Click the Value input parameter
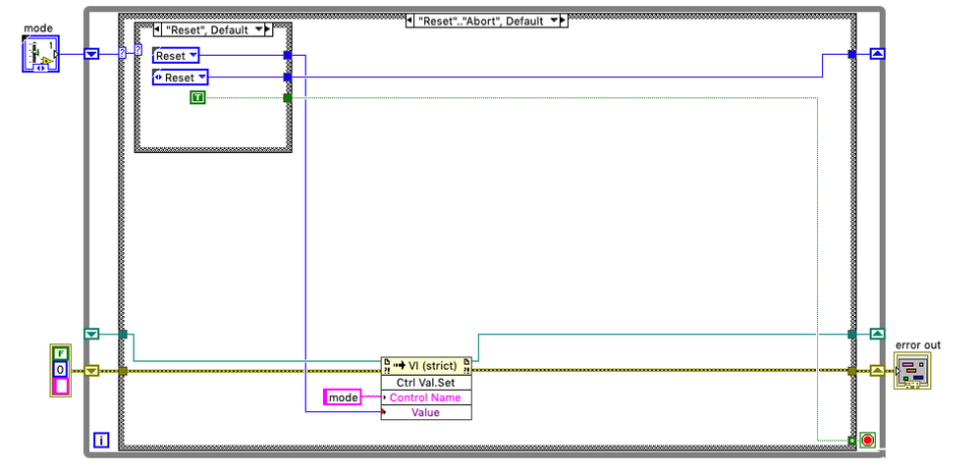 [x=426, y=412]
